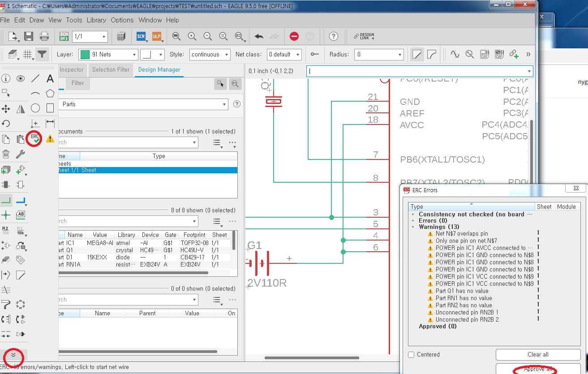Expand more tools with bottom chevron
Image resolution: width=588 pixels, height=374 pixels.
point(13,355)
